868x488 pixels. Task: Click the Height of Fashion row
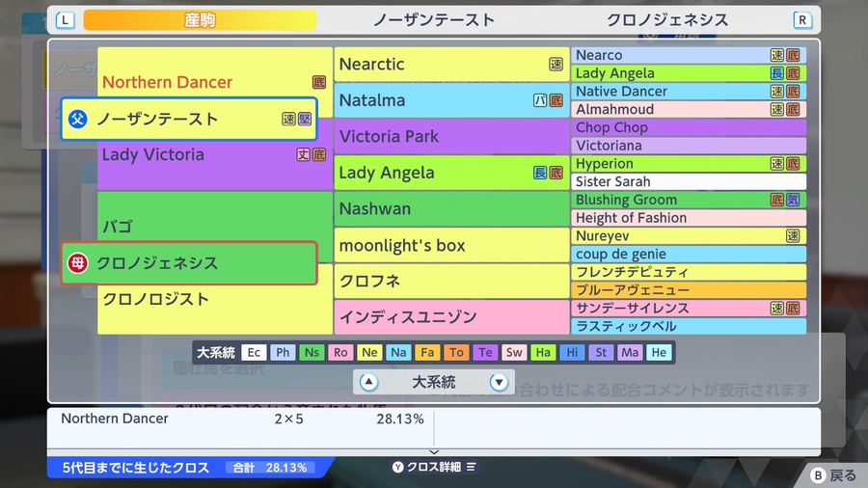coord(689,218)
